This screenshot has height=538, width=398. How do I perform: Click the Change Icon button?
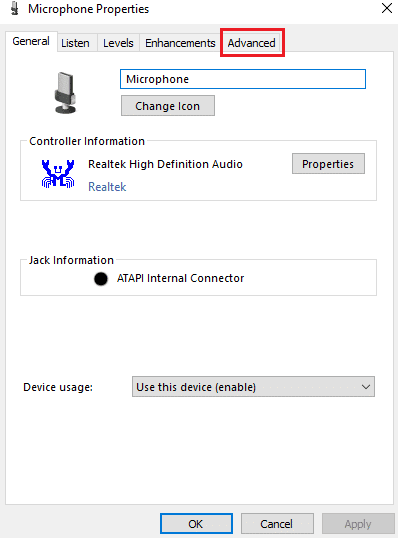[168, 106]
